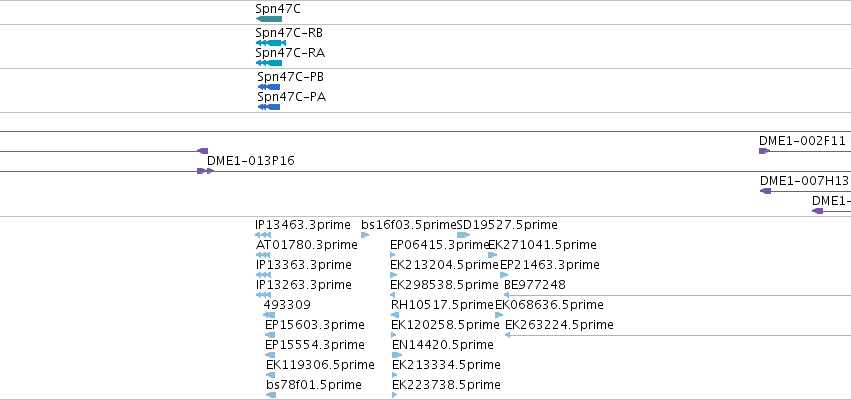The width and height of the screenshot is (851, 400).
Task: Click the RH10517.5prime label
Action: pos(442,305)
